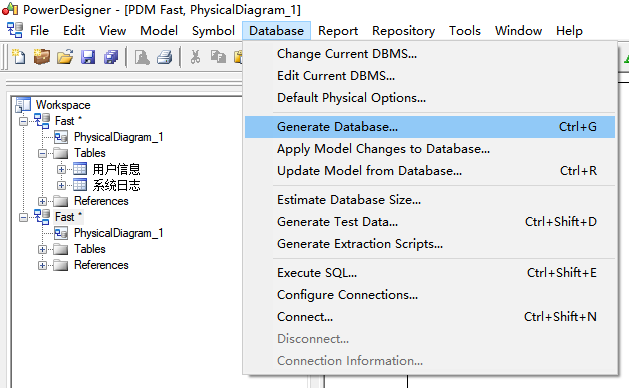Open the Window menu
The width and height of the screenshot is (629, 388).
click(x=518, y=31)
